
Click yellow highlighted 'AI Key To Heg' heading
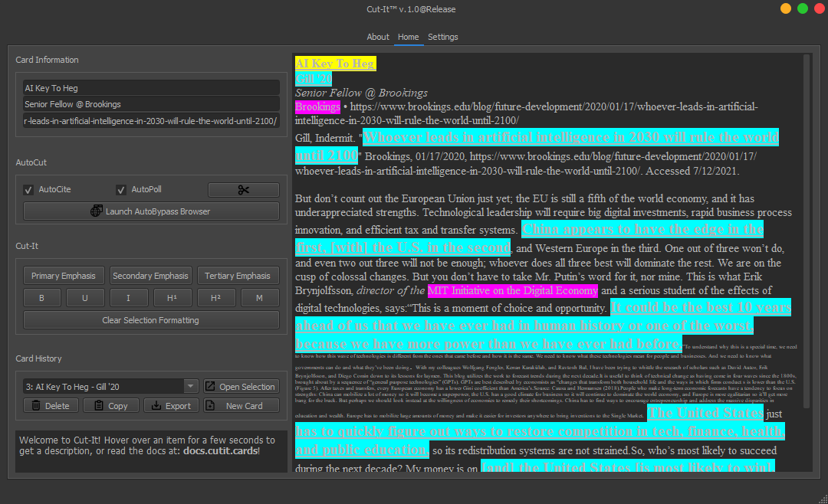(335, 64)
